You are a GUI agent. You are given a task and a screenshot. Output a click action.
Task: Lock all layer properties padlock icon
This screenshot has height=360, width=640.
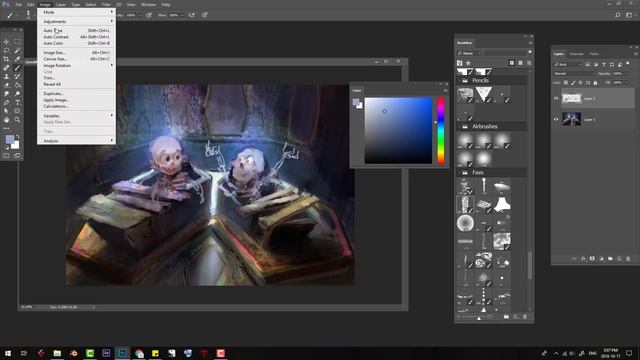coord(595,83)
